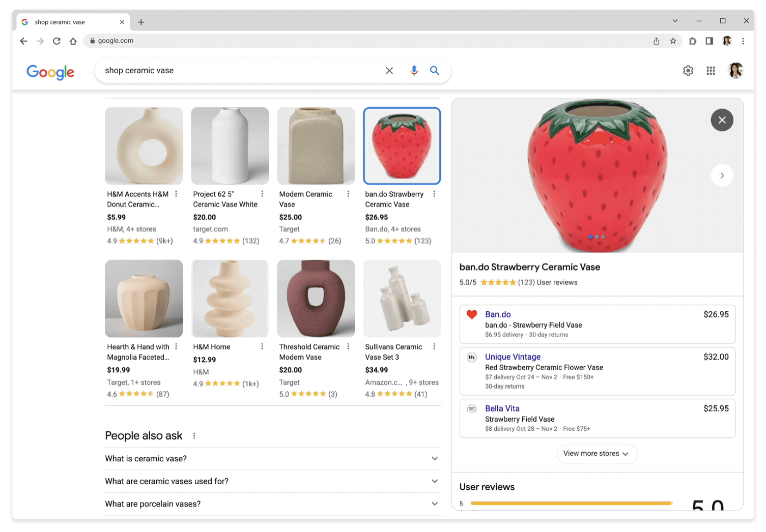
Task: Clear the search query text
Action: (389, 71)
